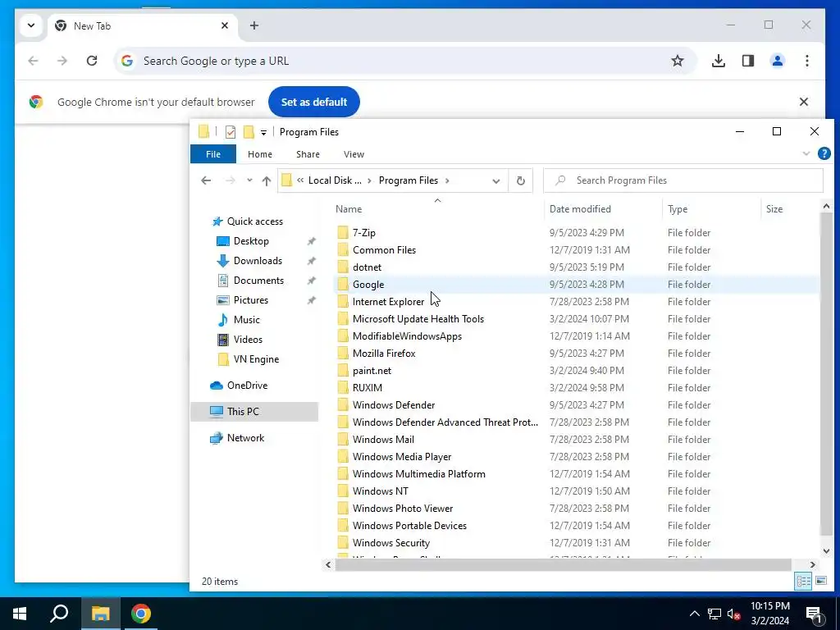The image size is (840, 630).
Task: Click Explorer's up-one-level arrow
Action: click(267, 181)
